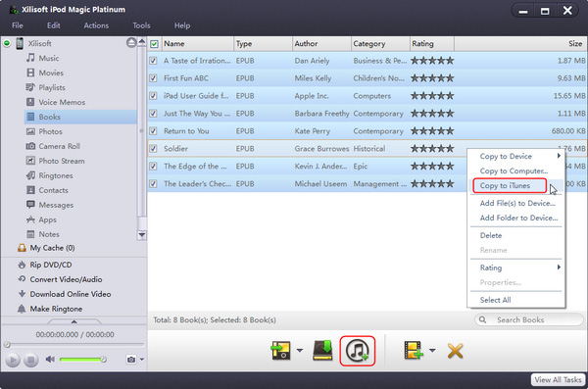Mute the volume speaker icon
Viewport: 588px width, 389px height.
[x=50, y=360]
